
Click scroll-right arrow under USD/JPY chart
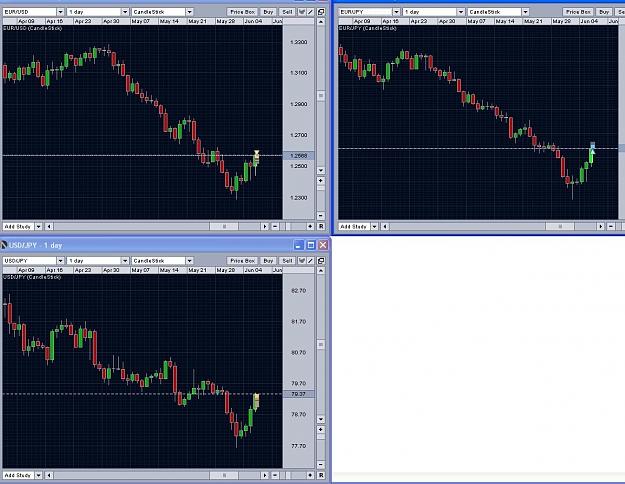265,475
